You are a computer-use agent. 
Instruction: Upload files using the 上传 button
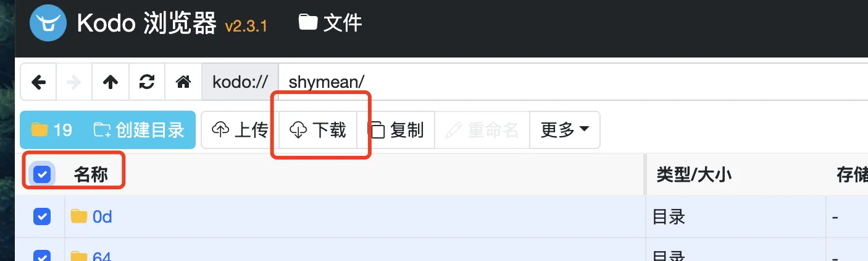click(240, 130)
